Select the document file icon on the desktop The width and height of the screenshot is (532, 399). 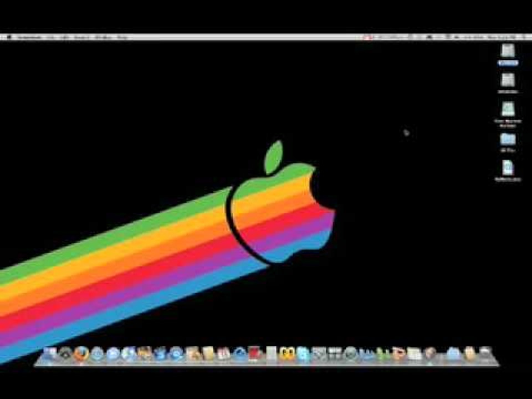click(508, 168)
